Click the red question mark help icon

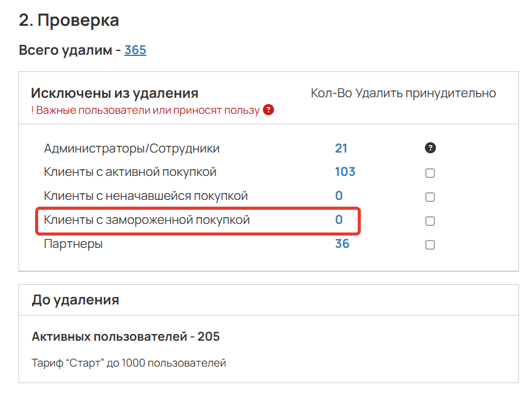(x=267, y=109)
